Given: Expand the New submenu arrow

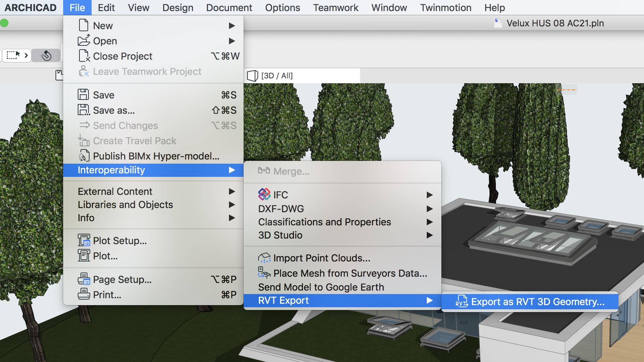Looking at the screenshot, I should click(x=232, y=26).
